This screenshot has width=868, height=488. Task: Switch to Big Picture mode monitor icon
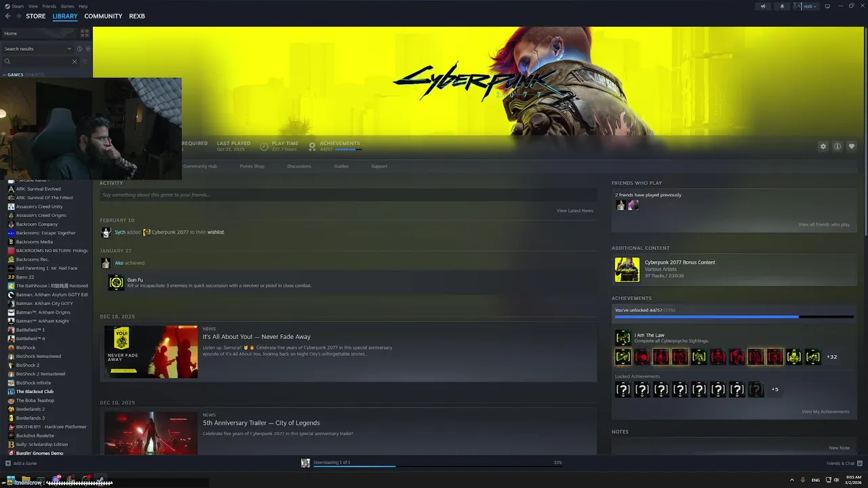(827, 6)
